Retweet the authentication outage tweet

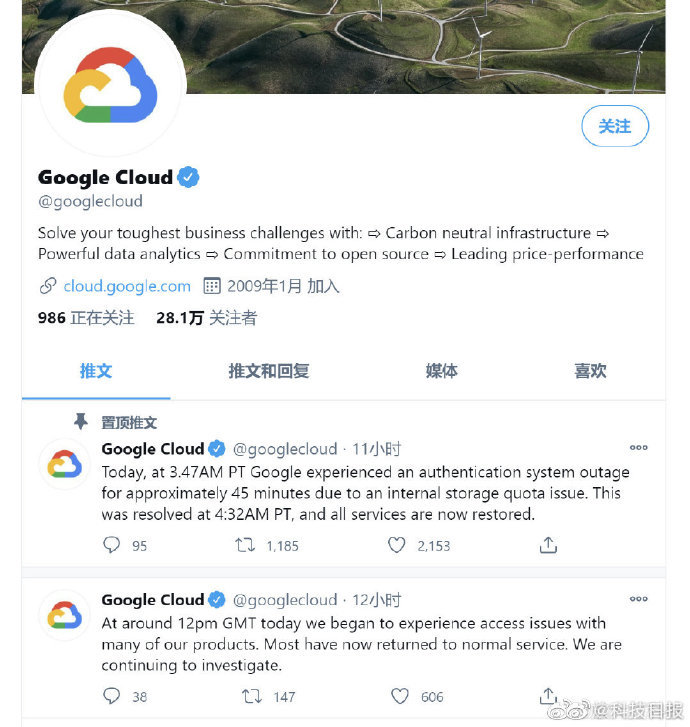click(245, 545)
